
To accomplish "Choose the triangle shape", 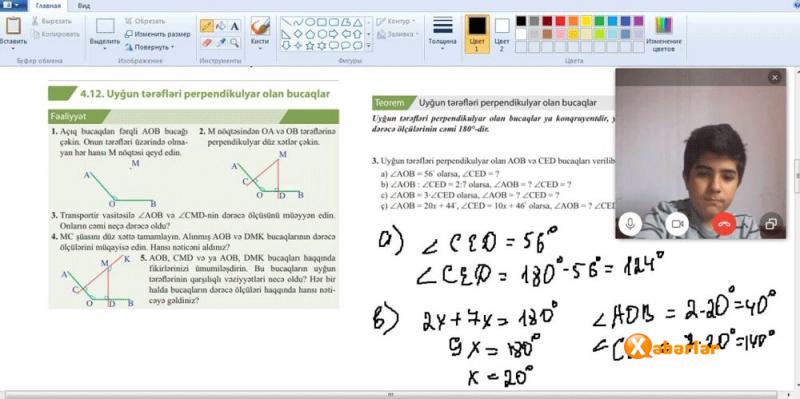I will pyautogui.click(x=358, y=22).
